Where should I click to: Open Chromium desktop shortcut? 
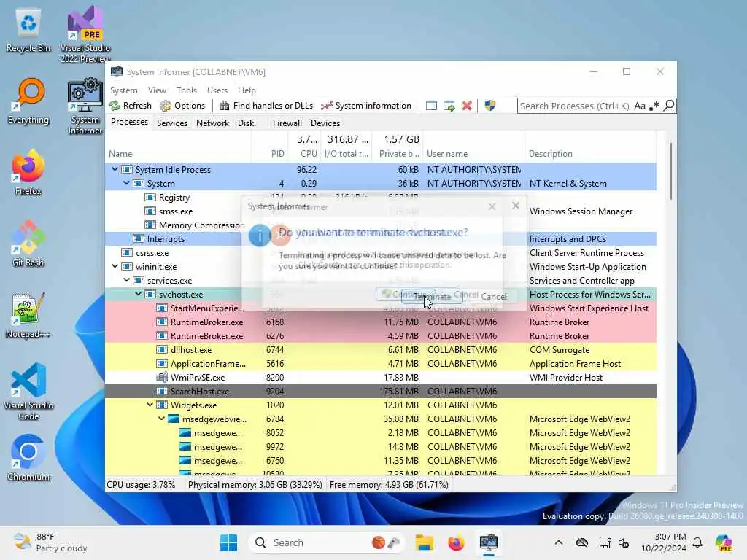click(x=28, y=458)
